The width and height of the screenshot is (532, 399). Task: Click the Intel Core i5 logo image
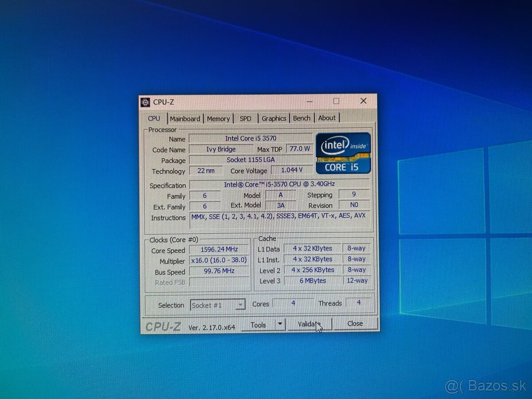(x=343, y=153)
